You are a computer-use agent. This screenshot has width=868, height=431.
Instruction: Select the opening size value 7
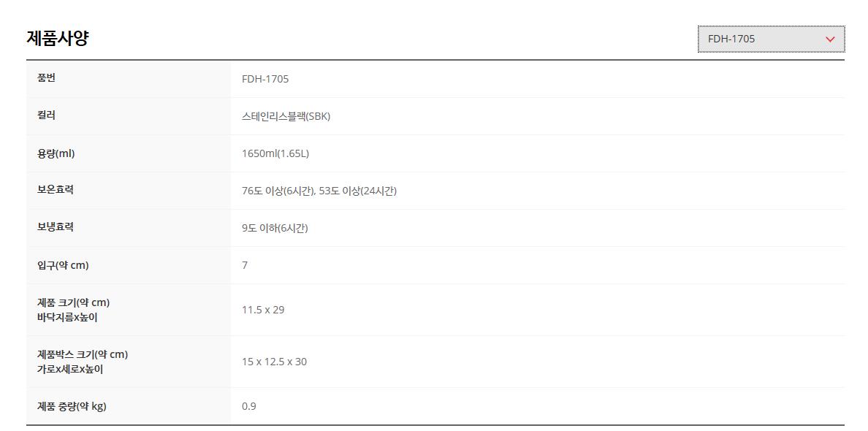(245, 266)
